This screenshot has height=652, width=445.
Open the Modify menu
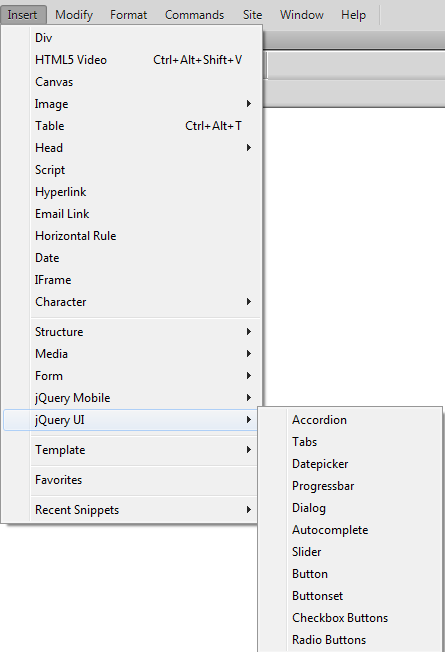coord(74,15)
